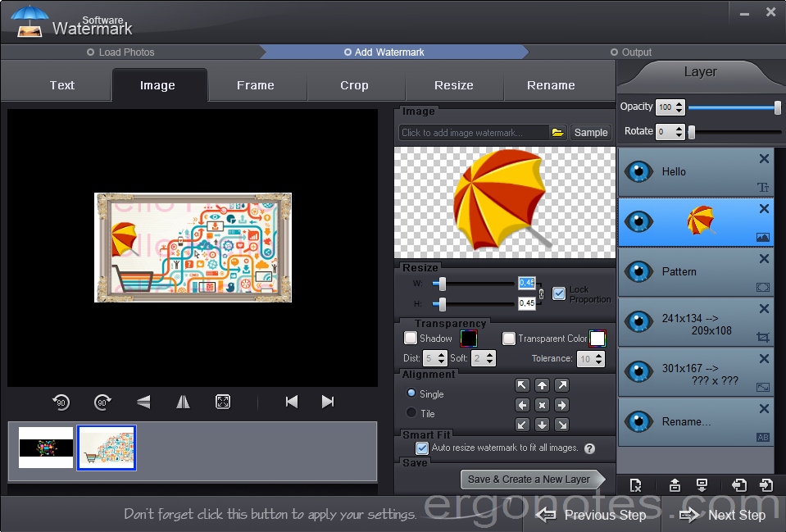Open the Smart Fit help icon
Screen dimensions: 786x532
click(590, 448)
